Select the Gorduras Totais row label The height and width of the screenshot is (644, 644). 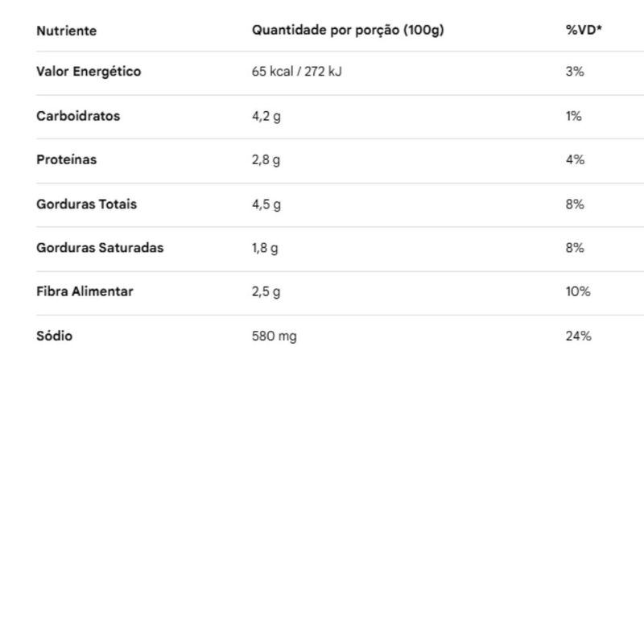(86, 204)
